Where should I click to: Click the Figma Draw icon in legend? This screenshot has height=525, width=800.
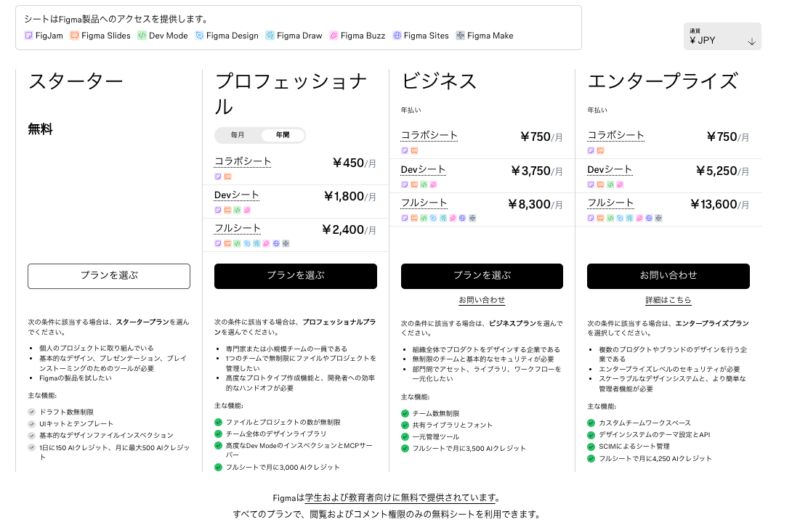point(270,35)
